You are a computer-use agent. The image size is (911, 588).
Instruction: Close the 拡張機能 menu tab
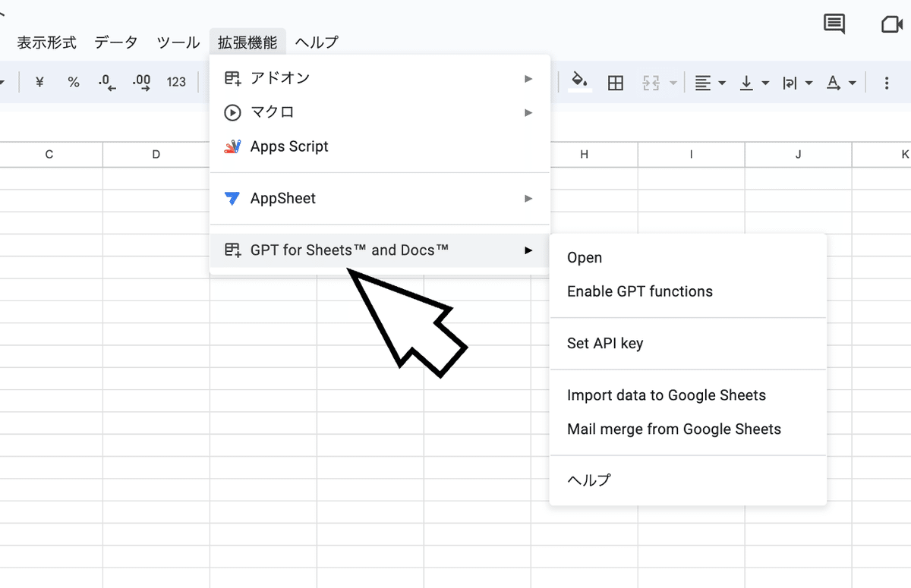coord(247,42)
